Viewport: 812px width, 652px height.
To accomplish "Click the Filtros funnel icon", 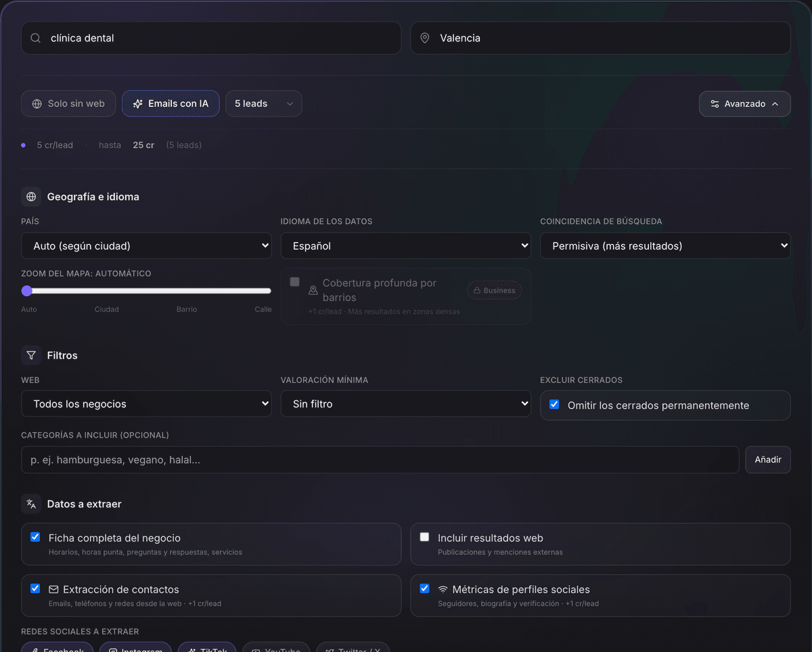I will 31,355.
